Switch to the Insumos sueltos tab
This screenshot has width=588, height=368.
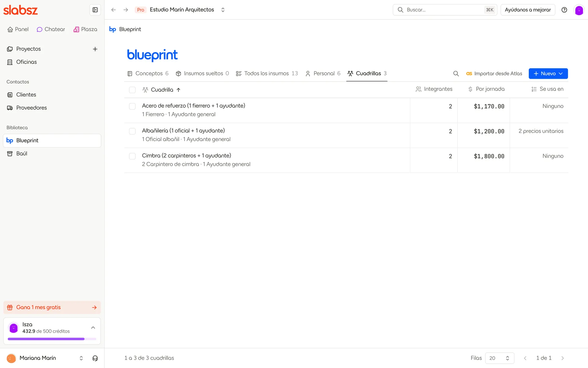pos(202,74)
